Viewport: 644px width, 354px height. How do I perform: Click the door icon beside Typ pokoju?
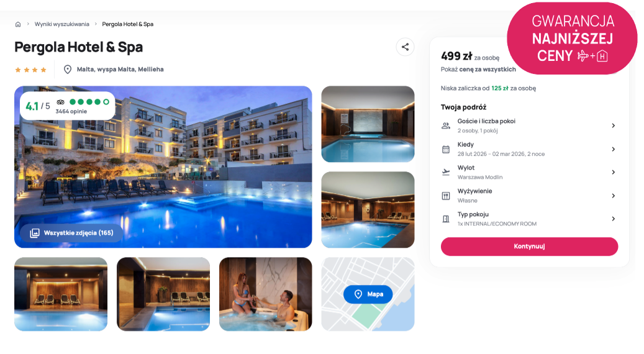[x=446, y=219]
